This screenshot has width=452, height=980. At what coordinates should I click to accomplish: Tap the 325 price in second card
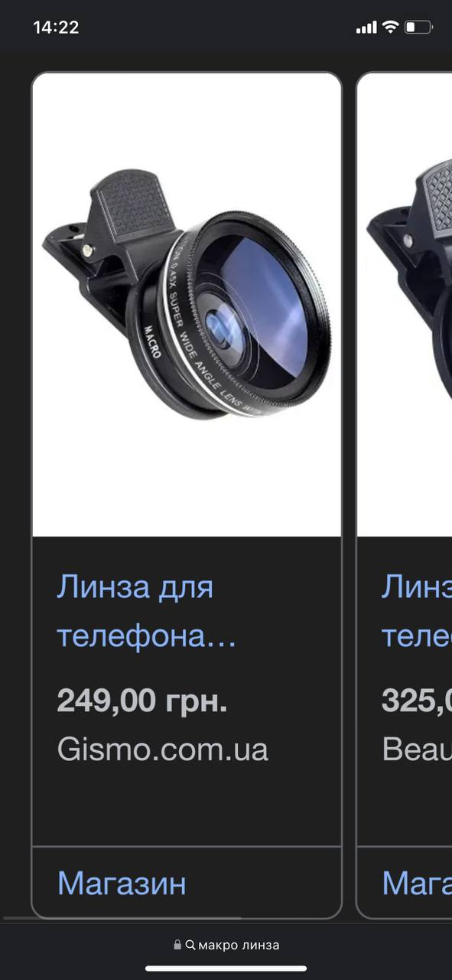click(417, 701)
